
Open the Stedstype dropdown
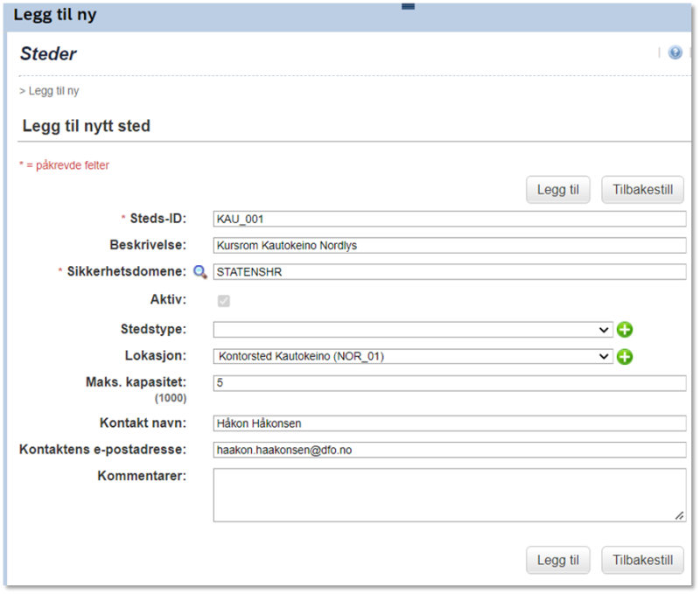[413, 330]
